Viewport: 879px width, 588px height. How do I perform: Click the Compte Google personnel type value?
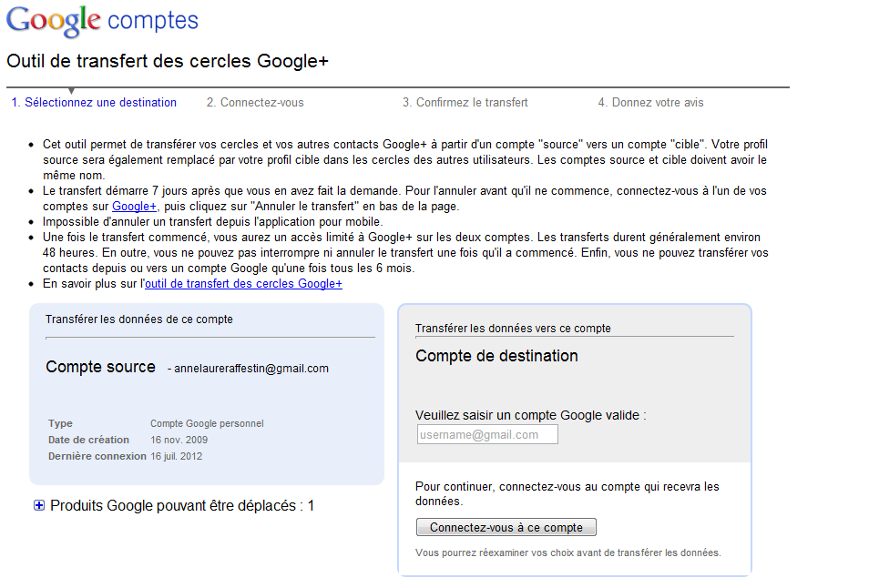(207, 423)
